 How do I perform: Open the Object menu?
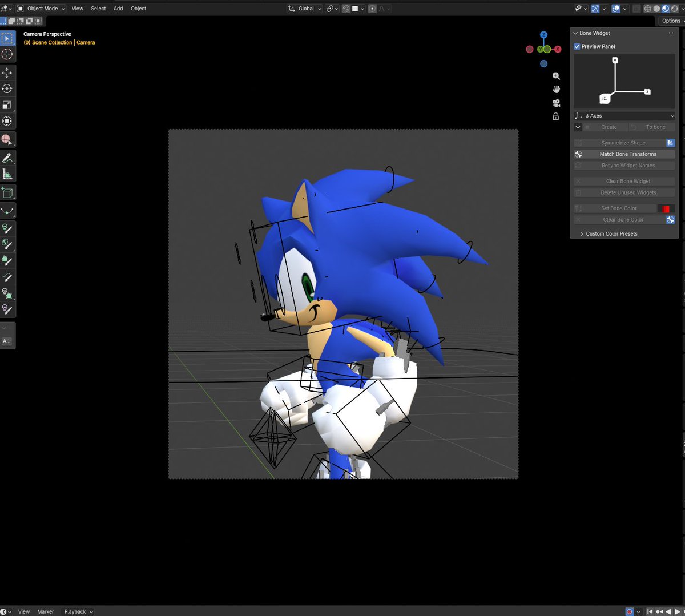(138, 9)
